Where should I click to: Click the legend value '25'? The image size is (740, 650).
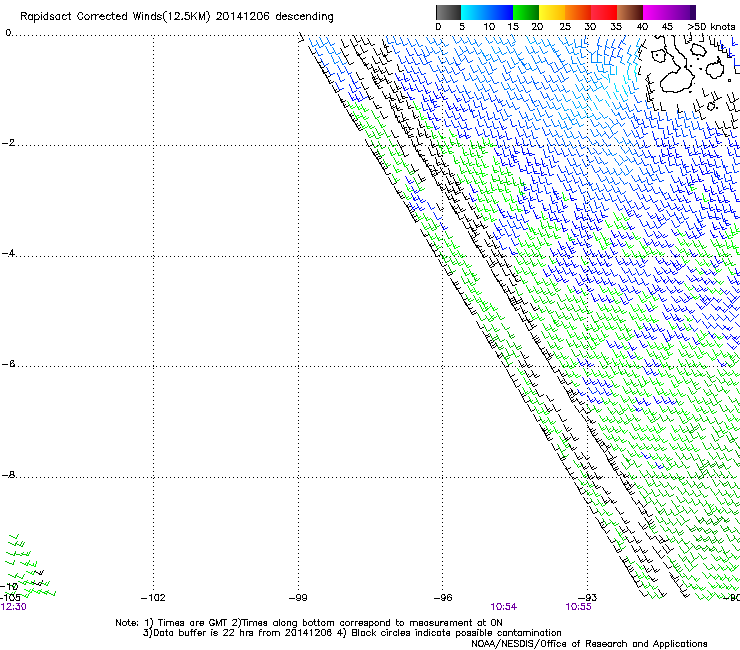[564, 26]
